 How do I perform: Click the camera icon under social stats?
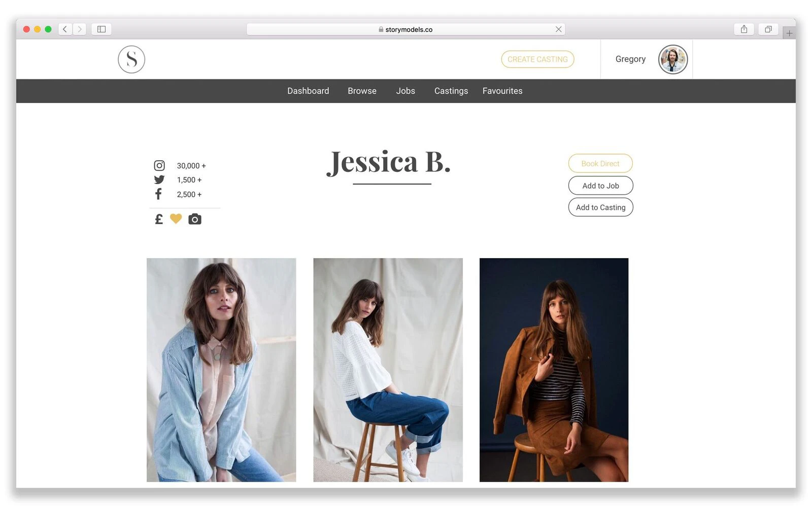pyautogui.click(x=194, y=219)
